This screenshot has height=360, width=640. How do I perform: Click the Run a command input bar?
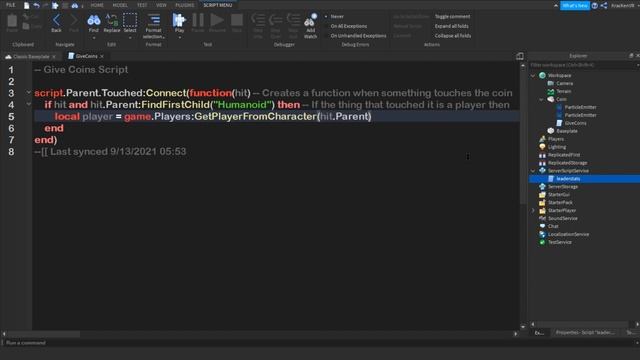(318, 342)
